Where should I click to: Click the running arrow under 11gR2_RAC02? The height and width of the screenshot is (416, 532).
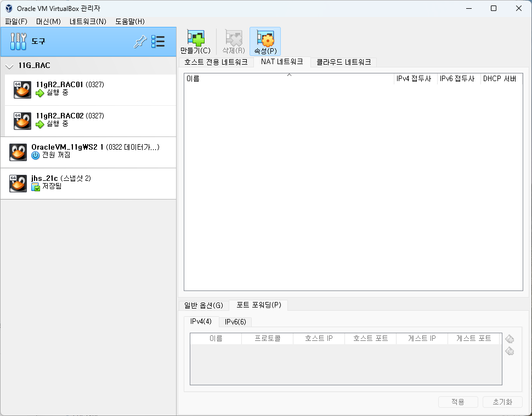[40, 124]
